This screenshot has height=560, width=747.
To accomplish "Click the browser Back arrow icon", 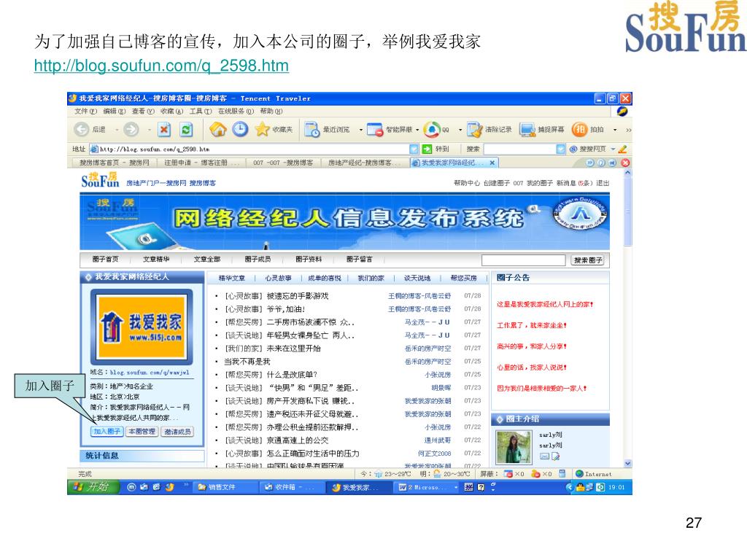I will point(82,129).
